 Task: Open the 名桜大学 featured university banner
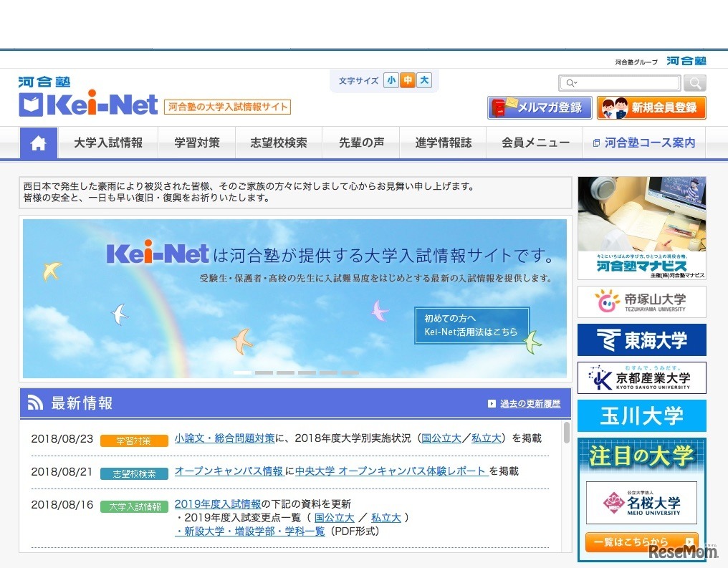[641, 503]
